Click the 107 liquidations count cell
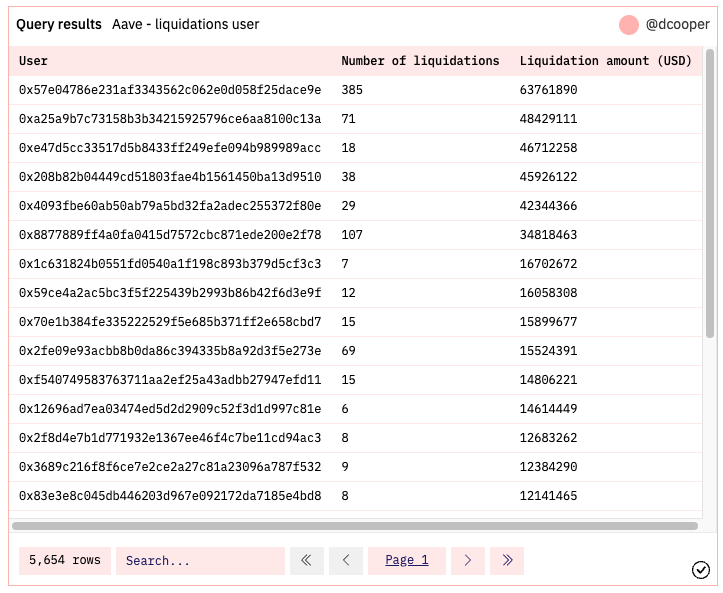 352,235
